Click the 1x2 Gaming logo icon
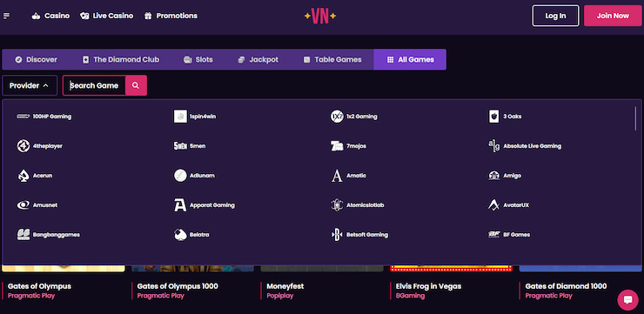The height and width of the screenshot is (314, 644). pos(337,117)
